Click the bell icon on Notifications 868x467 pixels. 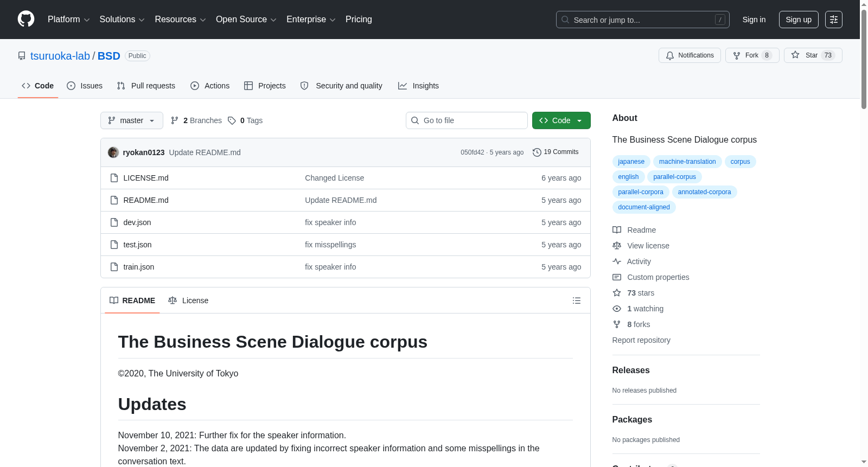670,55
